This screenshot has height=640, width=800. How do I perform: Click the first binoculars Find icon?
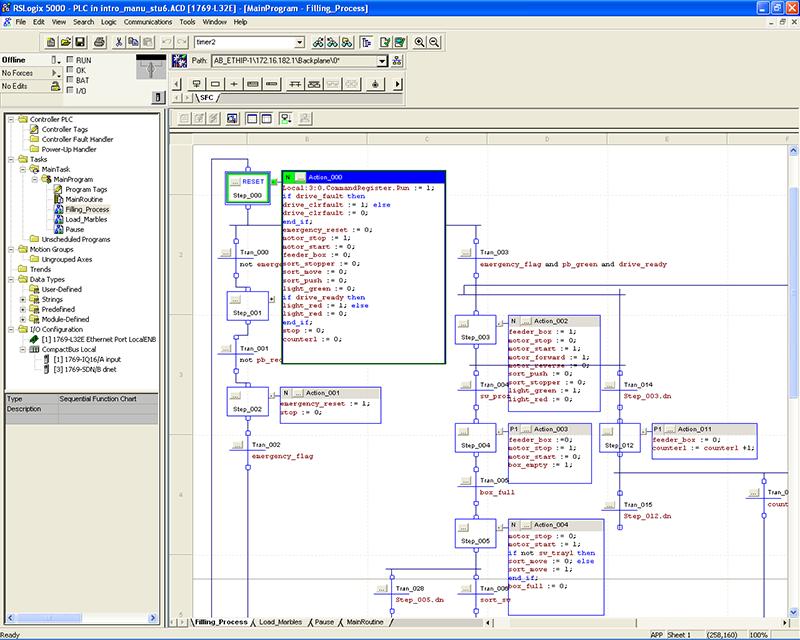click(318, 42)
